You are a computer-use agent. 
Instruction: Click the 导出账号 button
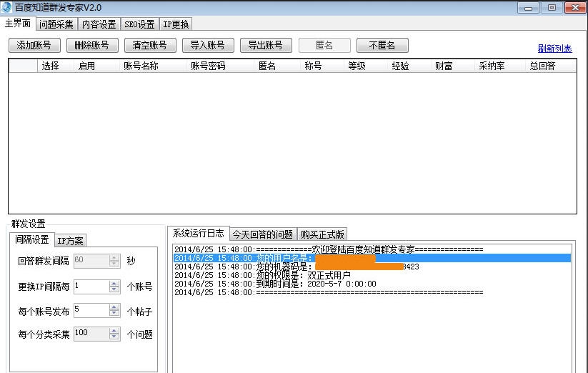[266, 45]
